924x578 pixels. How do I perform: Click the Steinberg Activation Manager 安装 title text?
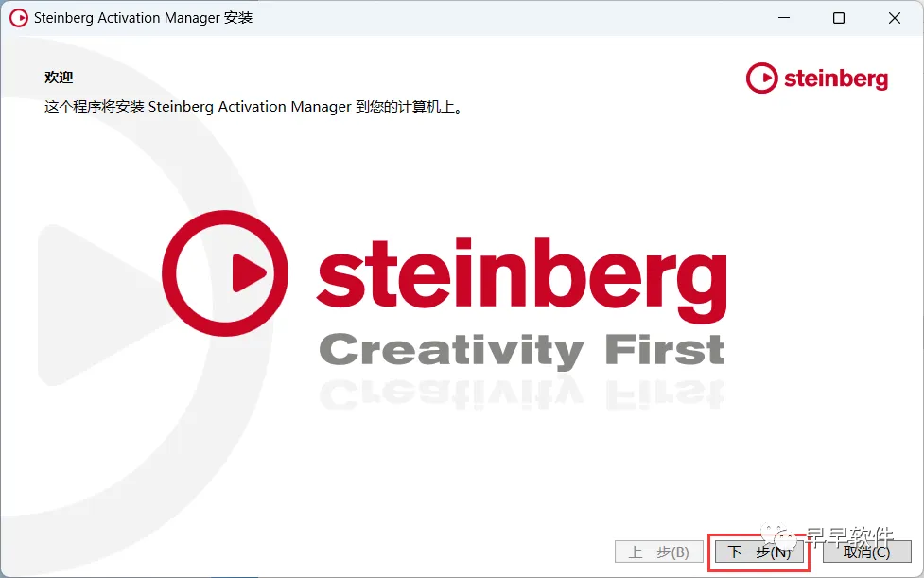(x=143, y=18)
